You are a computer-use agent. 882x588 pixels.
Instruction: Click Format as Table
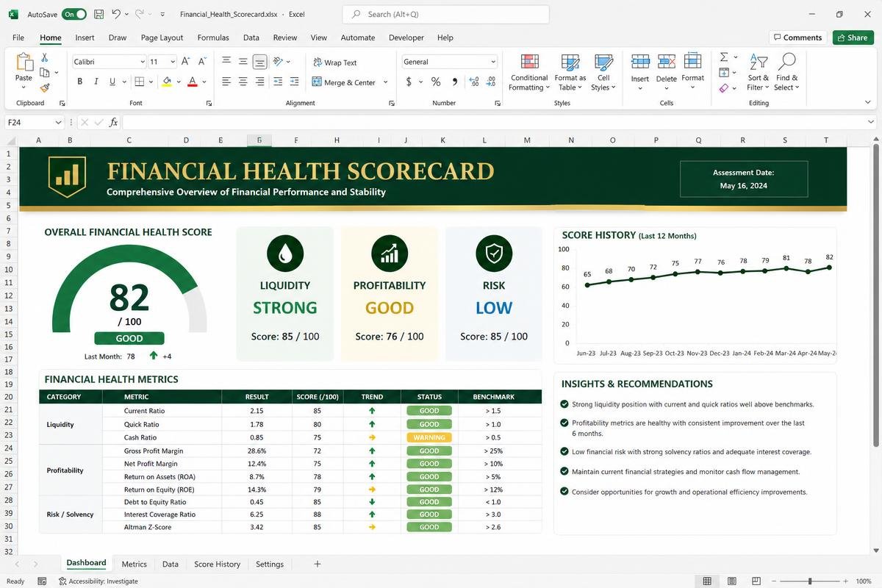[570, 72]
